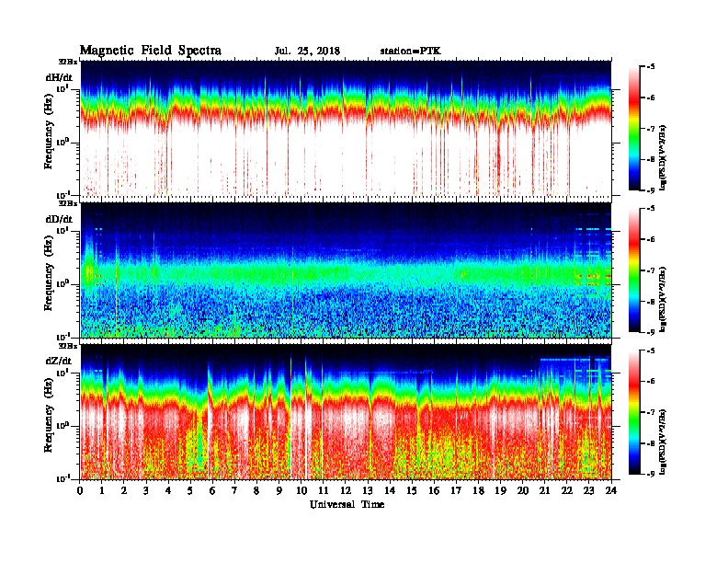
Task: Click hour tick label "18" on time axis
Action: point(479,490)
